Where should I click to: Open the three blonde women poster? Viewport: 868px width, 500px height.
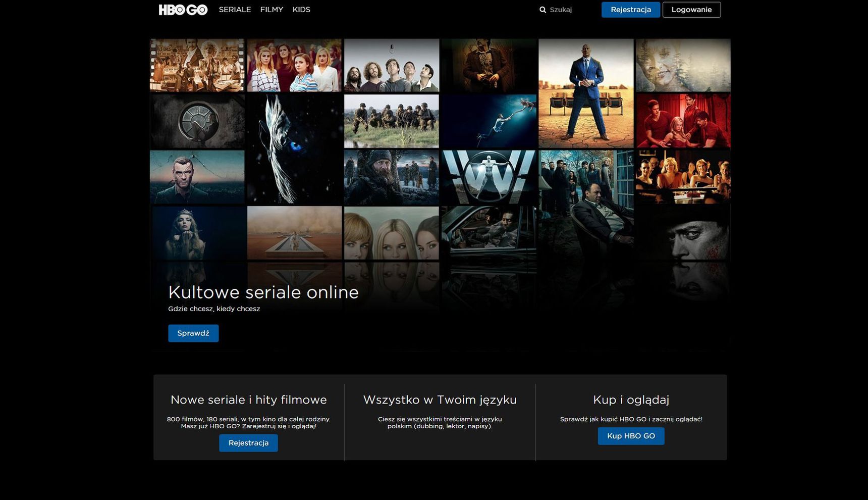point(392,233)
